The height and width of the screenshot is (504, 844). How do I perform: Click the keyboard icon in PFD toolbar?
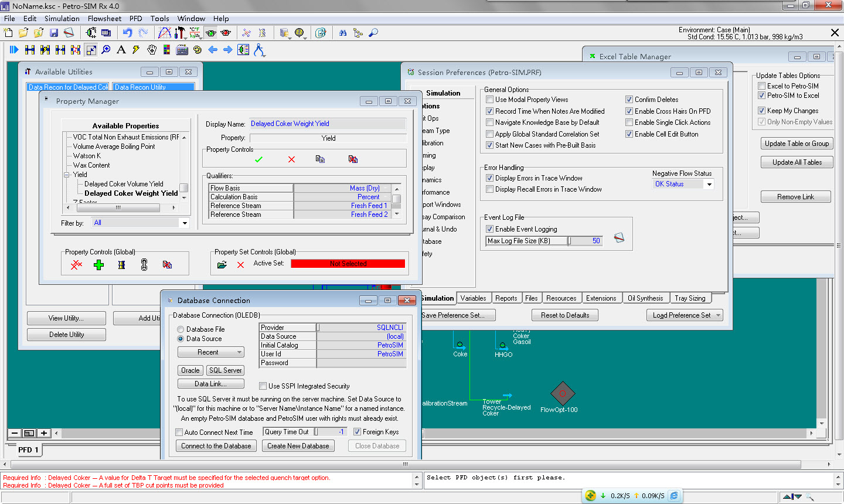click(182, 50)
